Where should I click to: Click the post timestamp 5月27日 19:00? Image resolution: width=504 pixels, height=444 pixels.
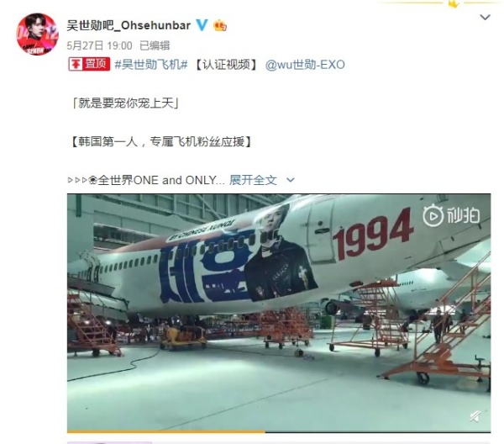click(x=99, y=45)
